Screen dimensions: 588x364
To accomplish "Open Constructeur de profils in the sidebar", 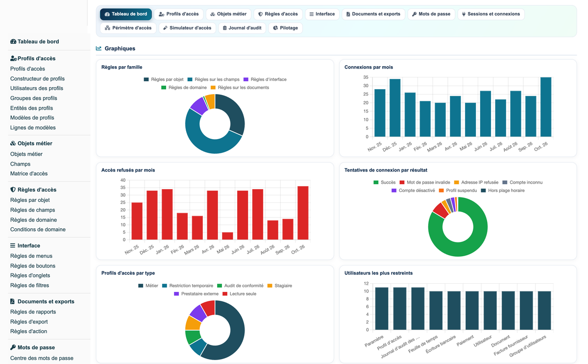I will click(37, 79).
